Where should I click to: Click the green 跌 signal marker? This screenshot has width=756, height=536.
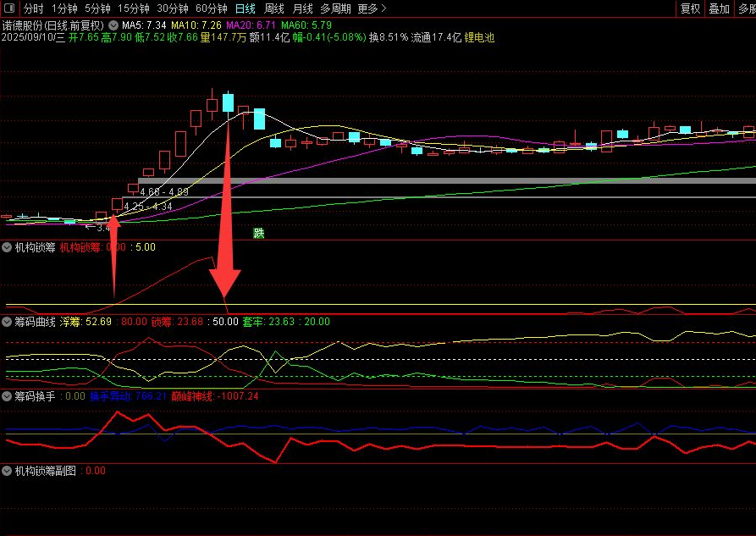tap(259, 233)
